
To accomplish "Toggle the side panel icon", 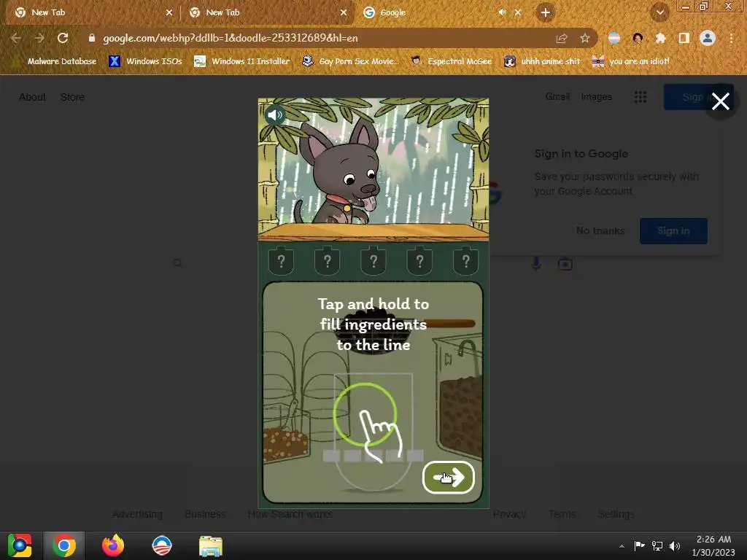I will click(684, 38).
